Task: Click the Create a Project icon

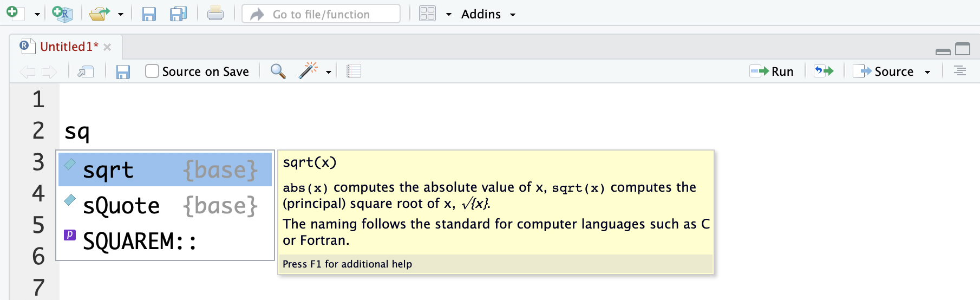Action: 62,14
